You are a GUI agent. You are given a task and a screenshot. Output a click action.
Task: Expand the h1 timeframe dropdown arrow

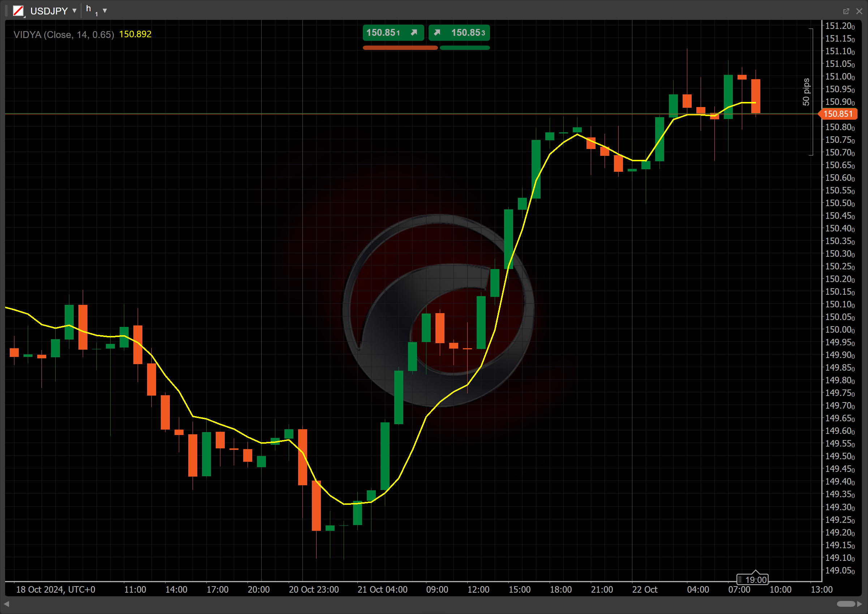105,10
